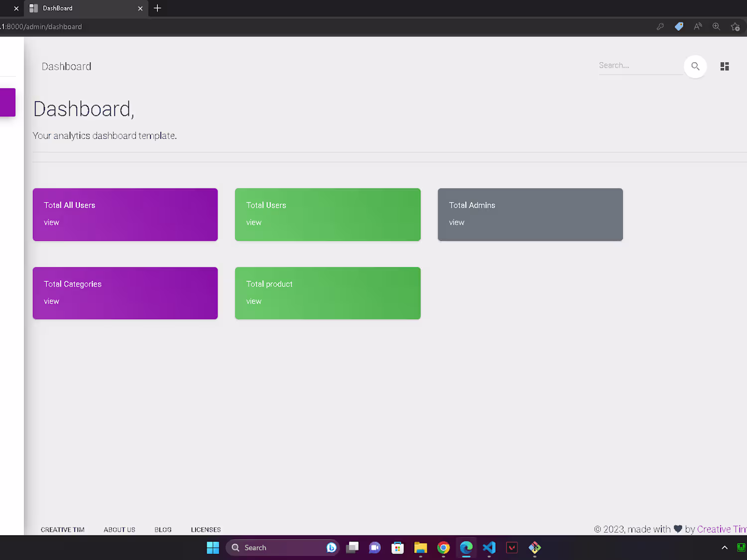This screenshot has width=747, height=560.
Task: Open File Explorer from the taskbar
Action: point(420,548)
